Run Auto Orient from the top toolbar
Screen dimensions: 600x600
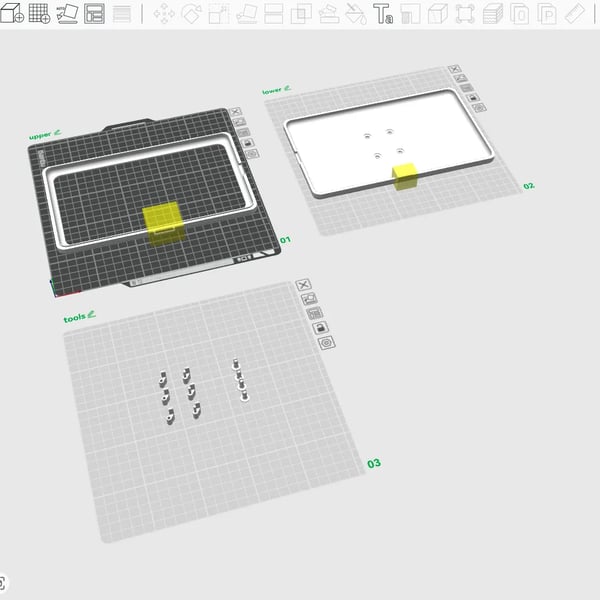point(67,13)
